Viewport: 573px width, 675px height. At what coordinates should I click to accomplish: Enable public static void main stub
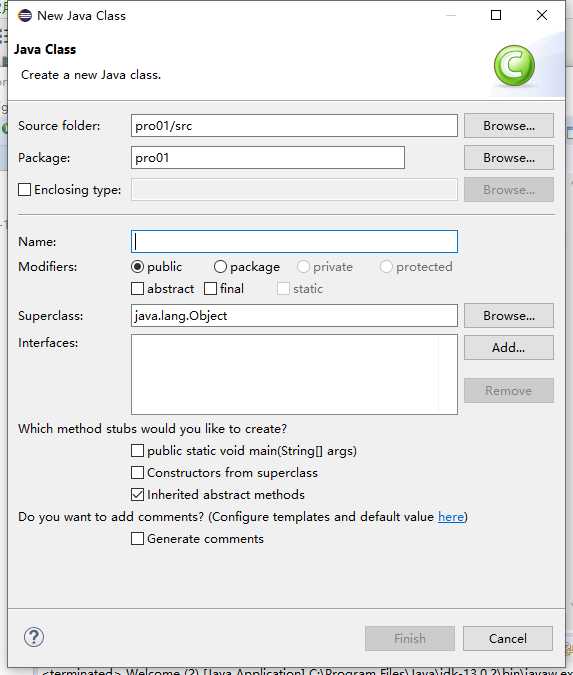137,451
